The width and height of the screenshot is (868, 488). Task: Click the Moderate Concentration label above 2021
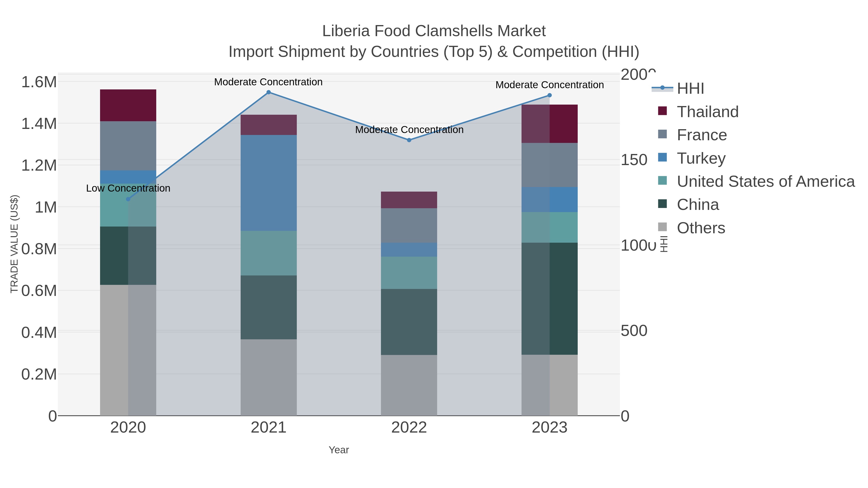point(269,82)
